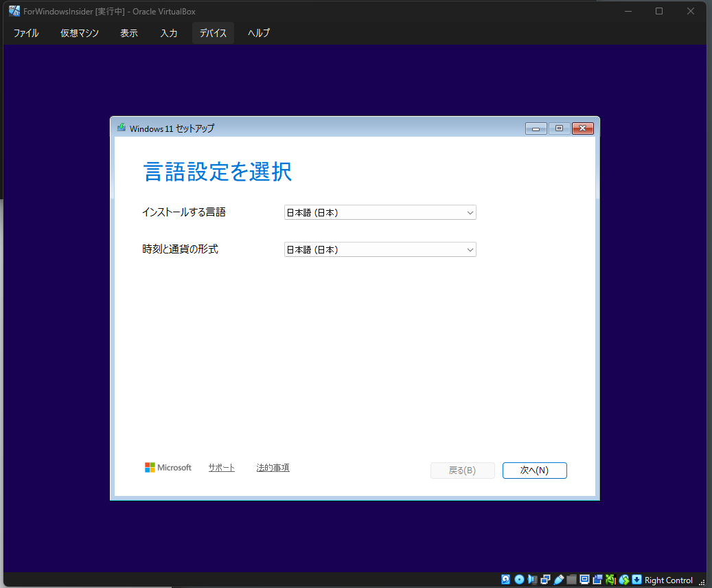Viewport: 712px width, 588px height.
Task: Click the Windows 11 Setup title icon
Action: click(122, 128)
